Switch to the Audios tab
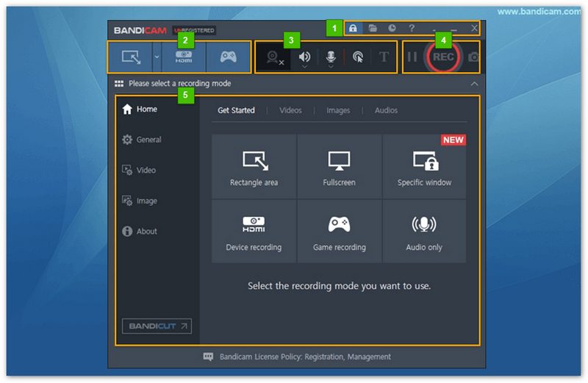The height and width of the screenshot is (383, 588). (x=387, y=110)
